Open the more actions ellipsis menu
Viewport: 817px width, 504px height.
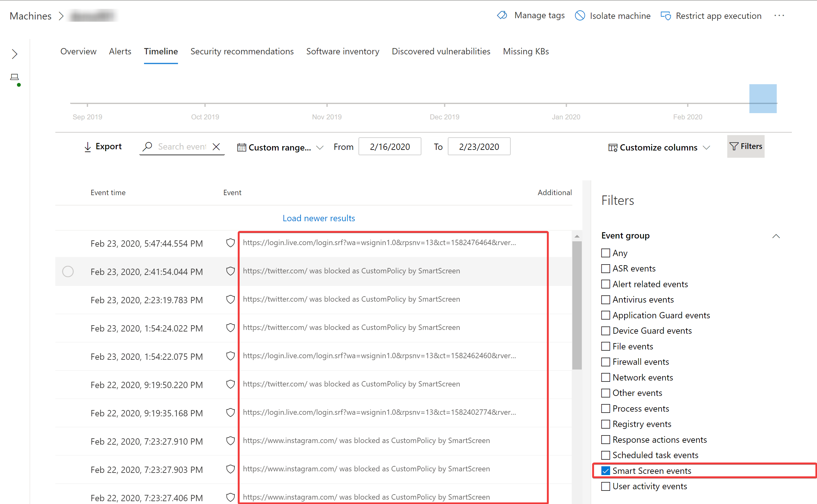[779, 15]
